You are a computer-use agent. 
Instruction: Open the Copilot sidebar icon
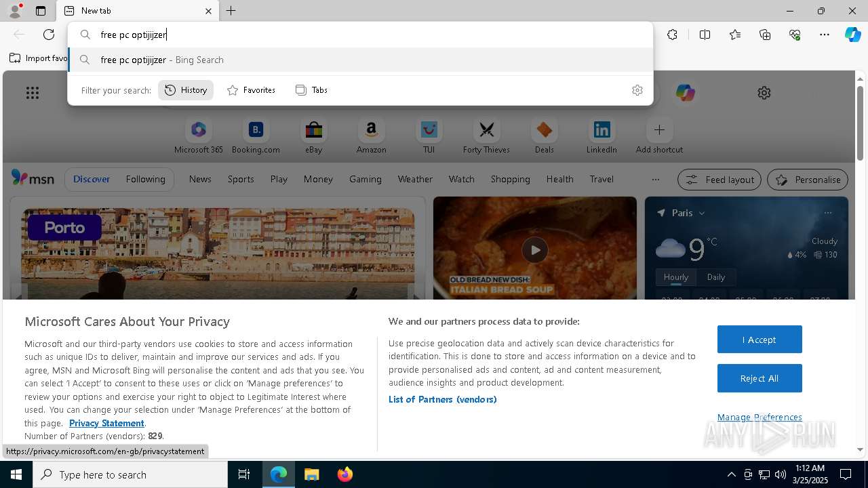[x=852, y=35]
